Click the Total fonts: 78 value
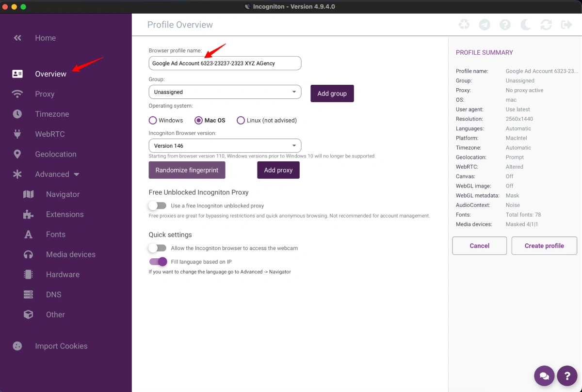This screenshot has width=582, height=392. (x=523, y=215)
